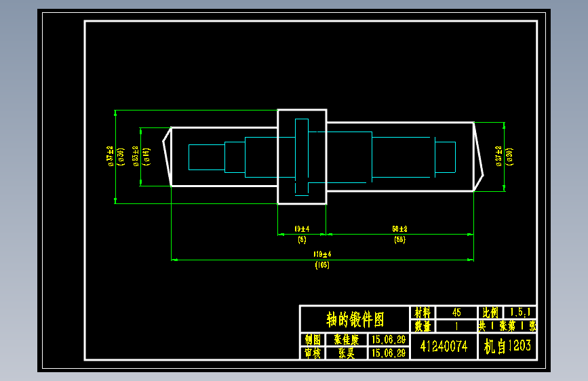Select the date 15.06.29 in the 审核 row
The width and height of the screenshot is (588, 381).
(389, 353)
